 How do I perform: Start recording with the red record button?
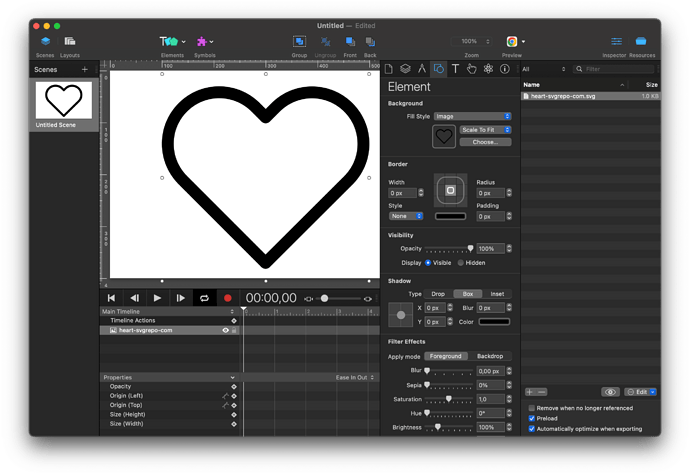click(x=228, y=298)
